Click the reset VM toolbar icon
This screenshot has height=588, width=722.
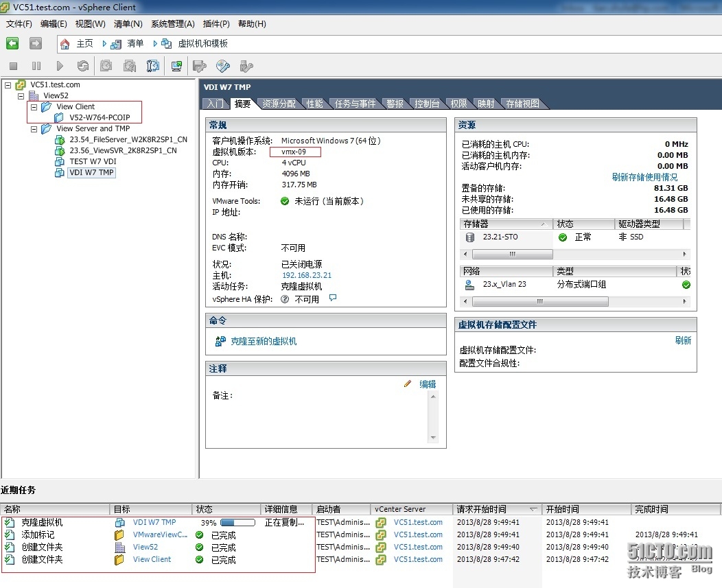83,67
